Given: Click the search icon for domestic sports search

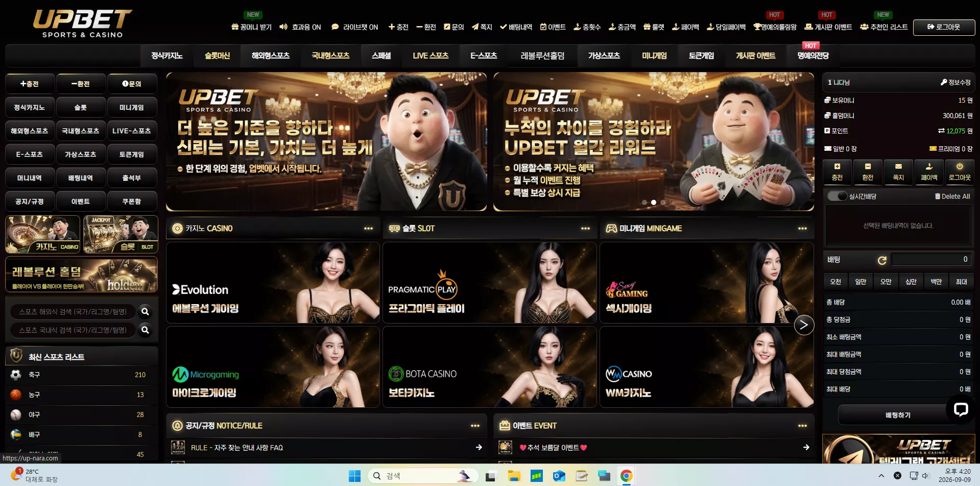Looking at the screenshot, I should pos(145,330).
